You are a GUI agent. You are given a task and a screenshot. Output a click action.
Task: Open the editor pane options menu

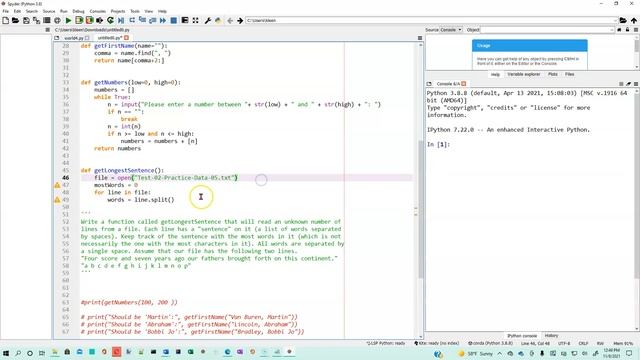click(x=420, y=38)
